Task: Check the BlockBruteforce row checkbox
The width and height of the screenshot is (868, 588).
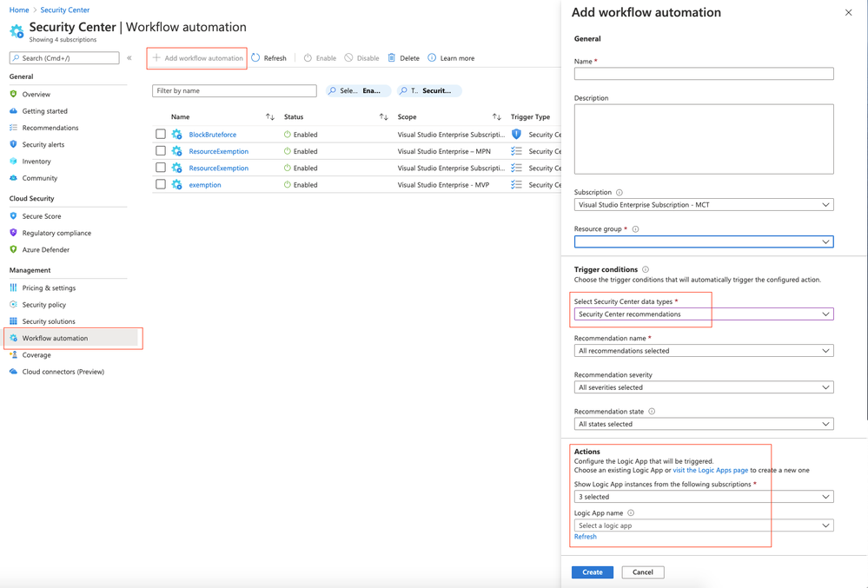Action: click(161, 134)
